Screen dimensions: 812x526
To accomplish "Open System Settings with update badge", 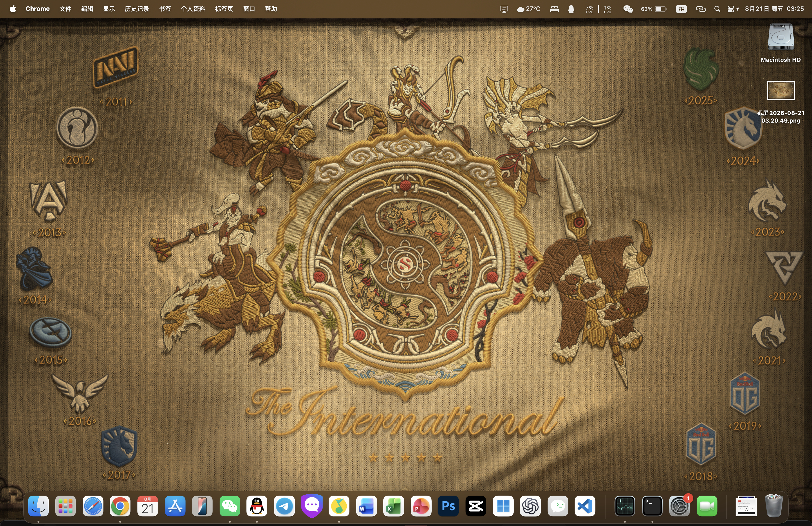I will coord(680,506).
